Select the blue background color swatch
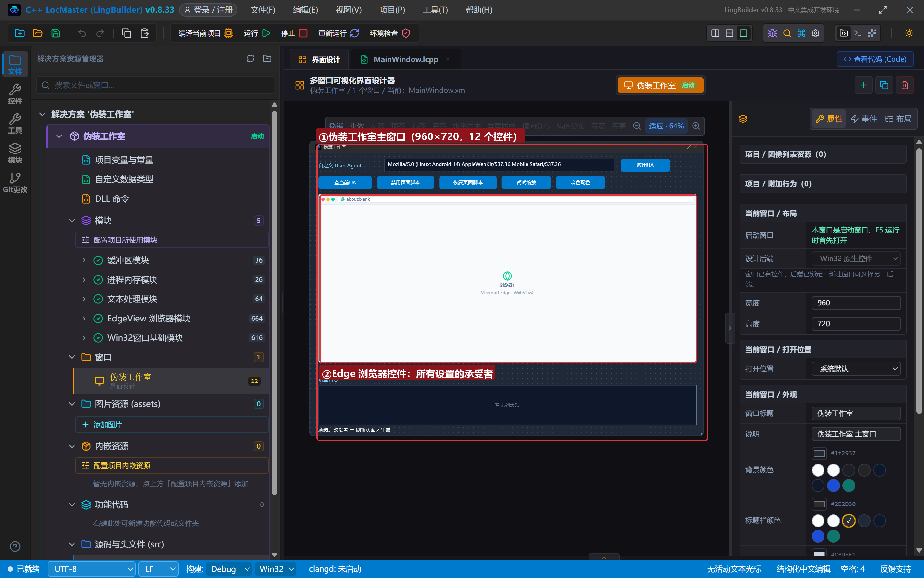 833,486
